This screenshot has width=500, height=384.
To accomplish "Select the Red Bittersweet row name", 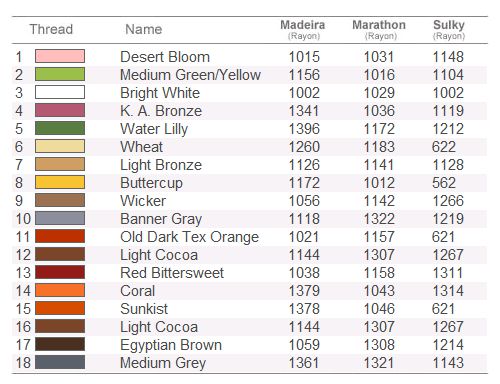I will pos(172,273).
